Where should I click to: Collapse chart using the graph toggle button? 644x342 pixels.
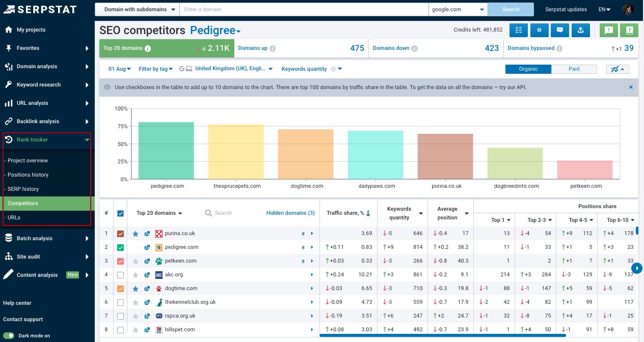tap(618, 69)
